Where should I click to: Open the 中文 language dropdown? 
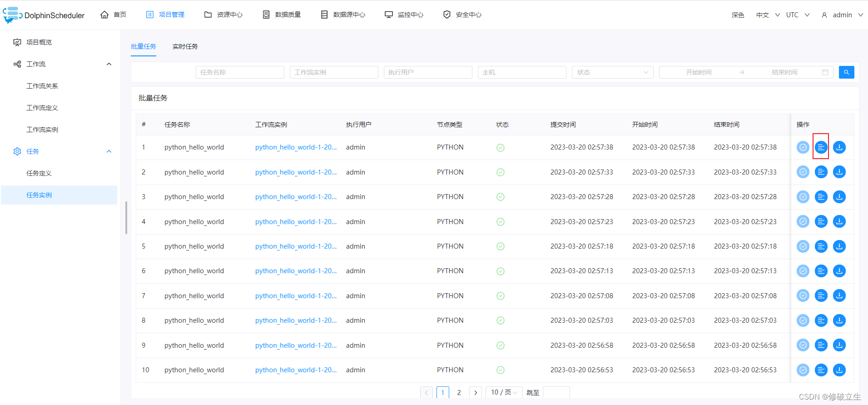click(768, 15)
